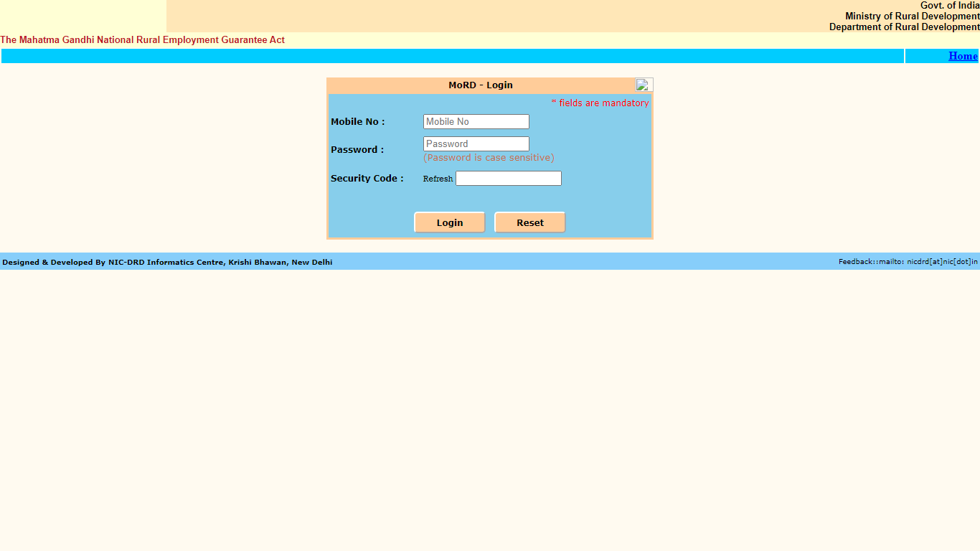Click the Reset button
980x551 pixels.
point(530,222)
